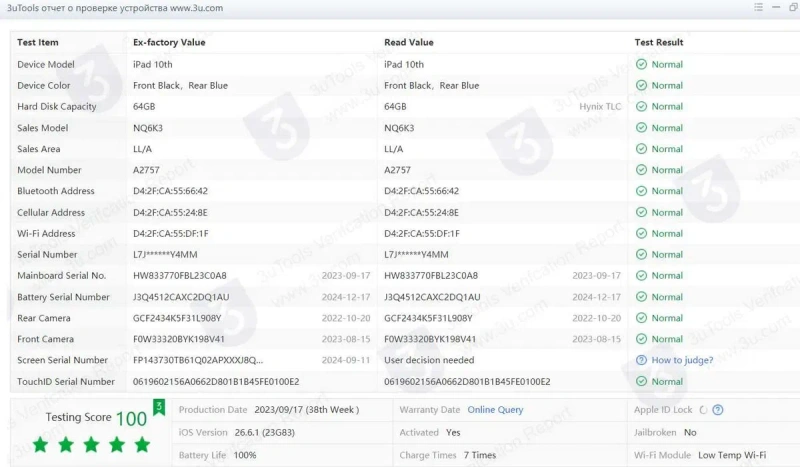Click the check icon in Model Number row
The height and width of the screenshot is (467, 800).
(x=641, y=169)
